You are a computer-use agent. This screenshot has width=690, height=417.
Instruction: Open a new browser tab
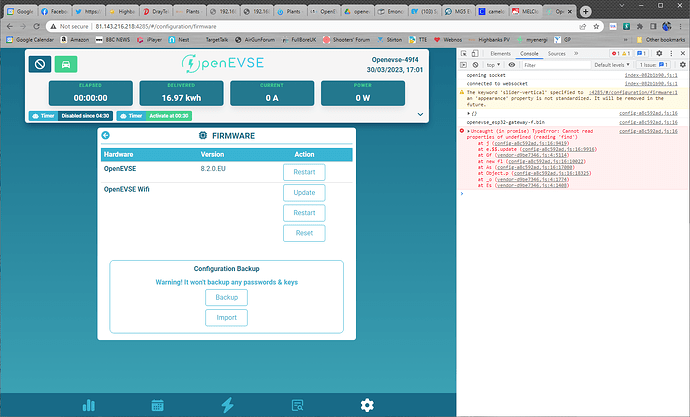(585, 11)
